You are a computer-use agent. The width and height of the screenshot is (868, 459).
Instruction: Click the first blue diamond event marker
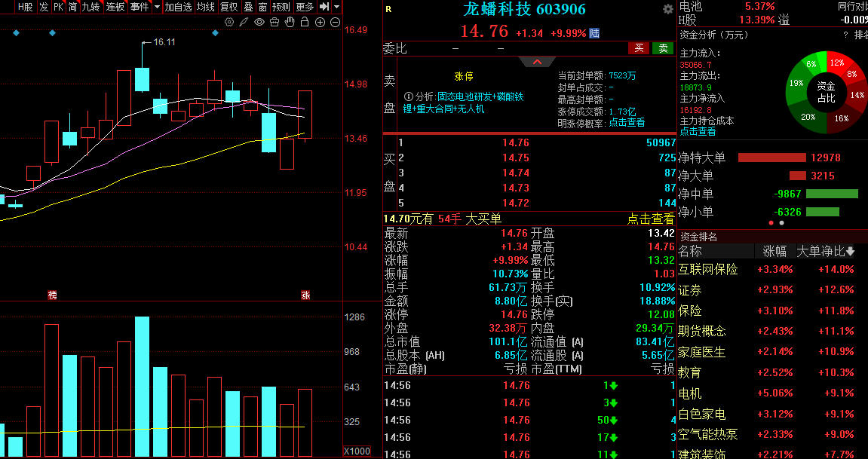coord(16,33)
